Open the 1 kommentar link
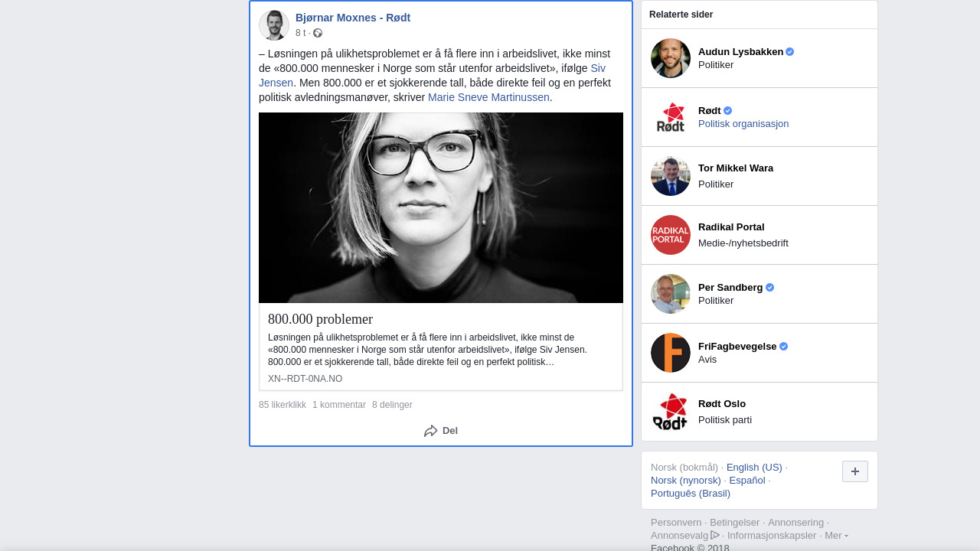 pyautogui.click(x=339, y=405)
